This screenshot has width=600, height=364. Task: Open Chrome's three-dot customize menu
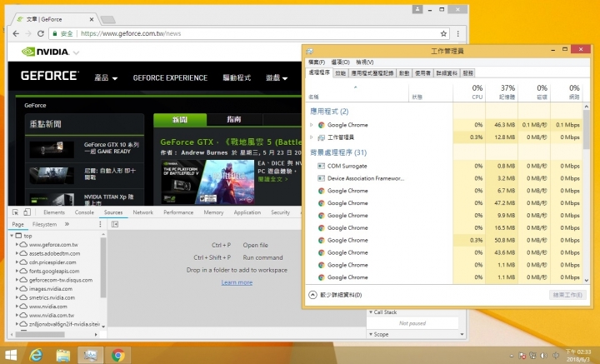(x=458, y=33)
